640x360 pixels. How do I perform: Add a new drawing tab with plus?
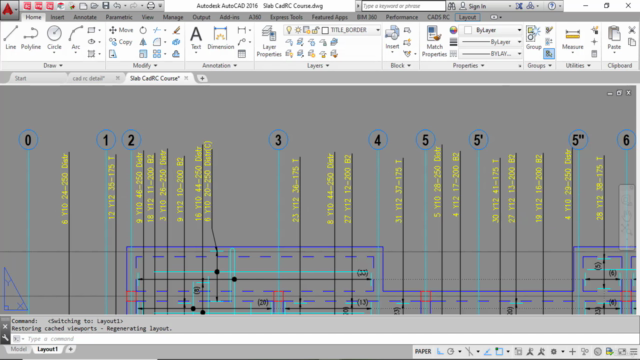pyautogui.click(x=202, y=78)
